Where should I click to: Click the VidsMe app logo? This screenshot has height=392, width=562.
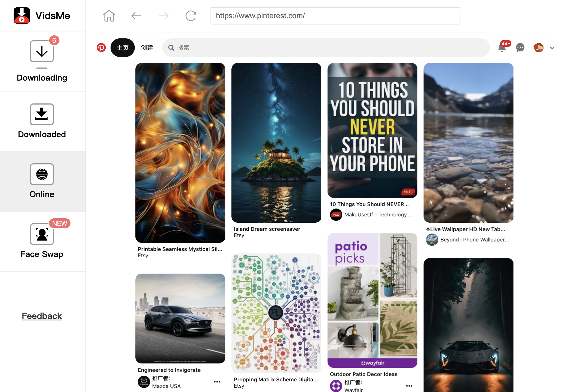pos(22,16)
